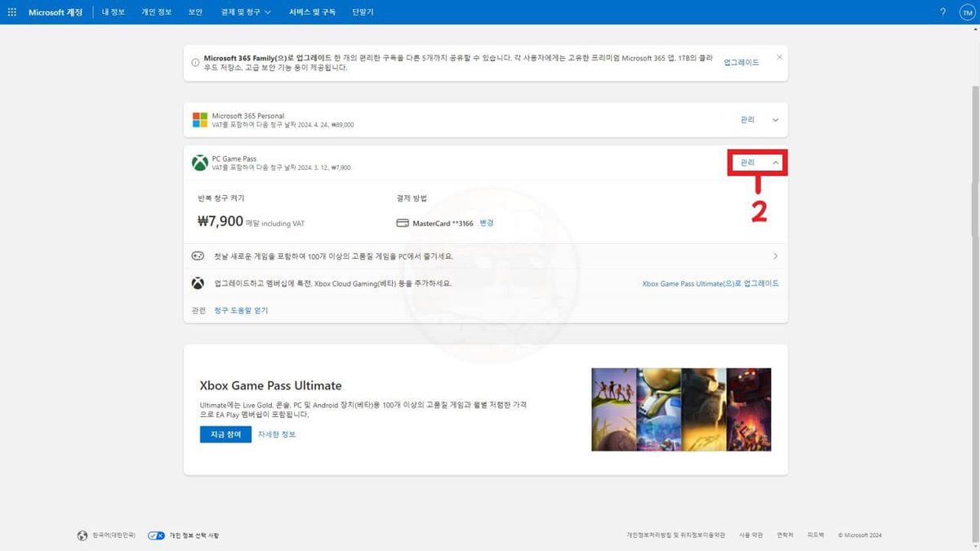
Task: Click the MasterCard credit card icon
Action: 402,223
